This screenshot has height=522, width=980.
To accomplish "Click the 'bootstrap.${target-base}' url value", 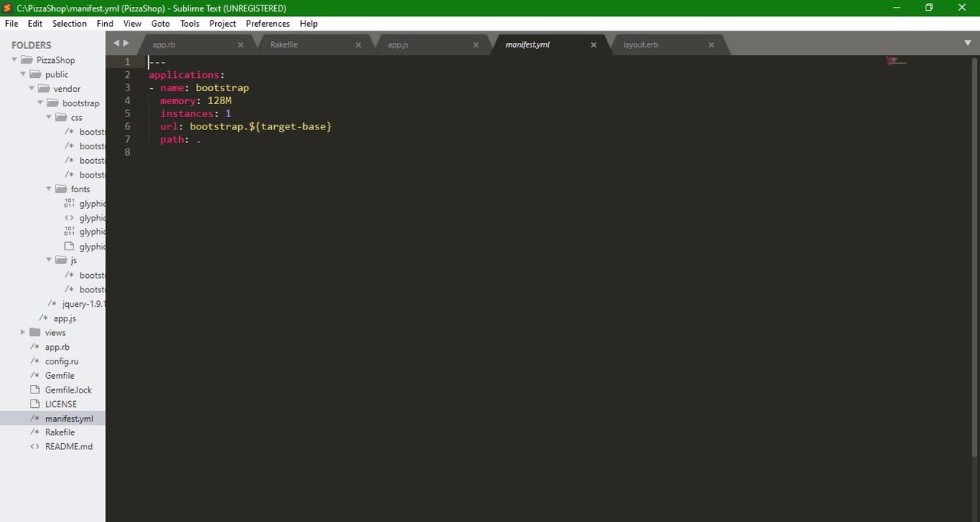I will tap(260, 126).
